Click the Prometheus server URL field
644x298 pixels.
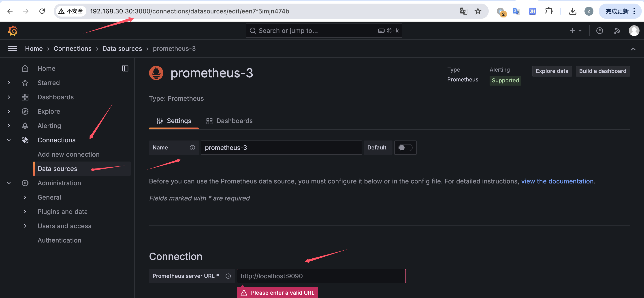[x=321, y=276]
